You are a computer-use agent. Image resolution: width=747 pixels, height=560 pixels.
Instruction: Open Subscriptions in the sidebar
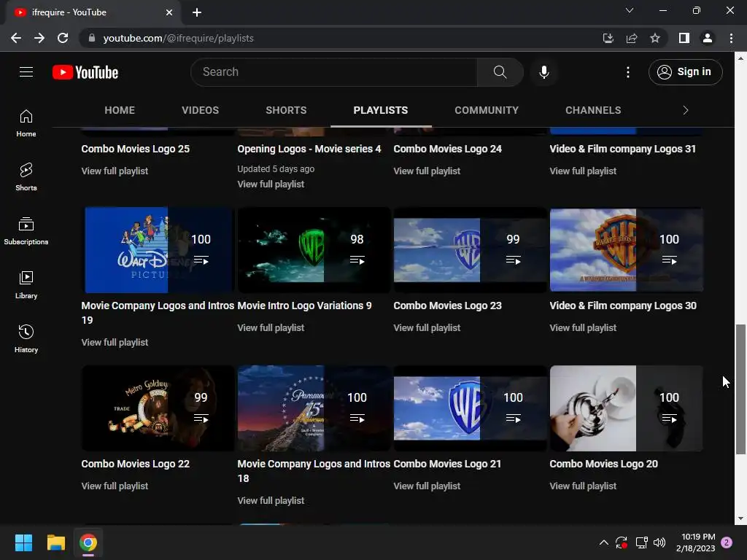(x=26, y=231)
